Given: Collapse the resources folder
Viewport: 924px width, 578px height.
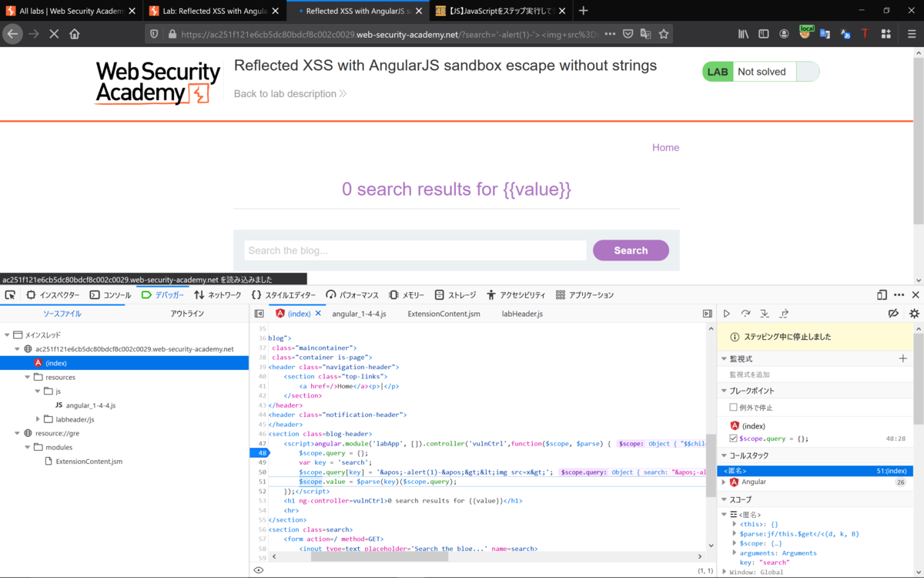Looking at the screenshot, I should tap(27, 377).
